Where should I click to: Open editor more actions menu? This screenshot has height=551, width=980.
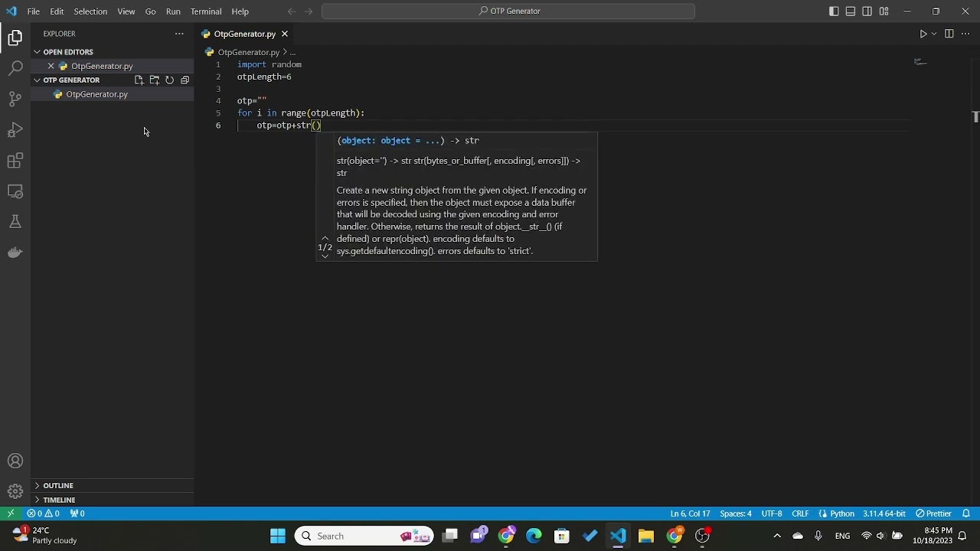(965, 34)
